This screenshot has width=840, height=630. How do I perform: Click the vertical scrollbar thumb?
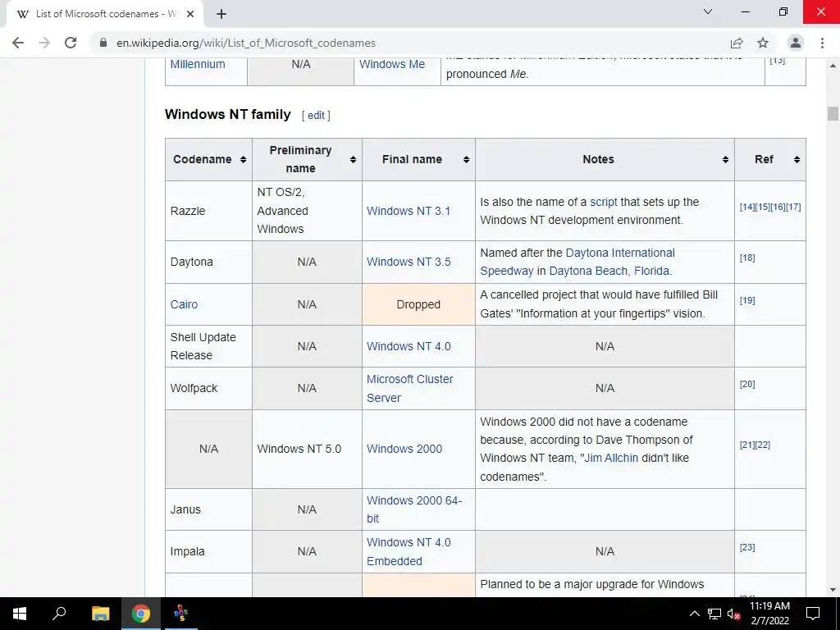pos(833,113)
